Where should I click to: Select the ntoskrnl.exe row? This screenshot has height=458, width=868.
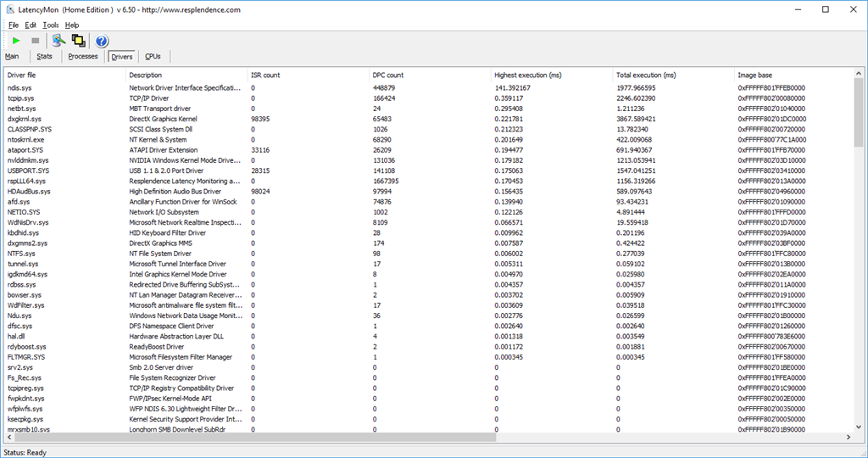(429, 140)
